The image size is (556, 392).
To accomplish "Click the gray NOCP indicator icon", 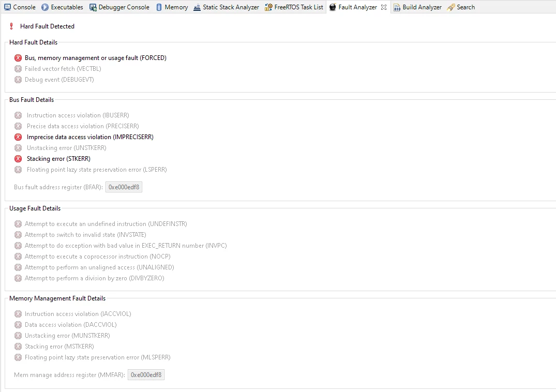I will [x=18, y=257].
